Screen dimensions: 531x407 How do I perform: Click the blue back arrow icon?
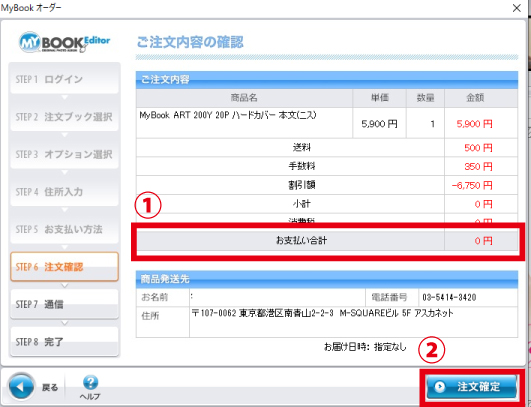21,387
